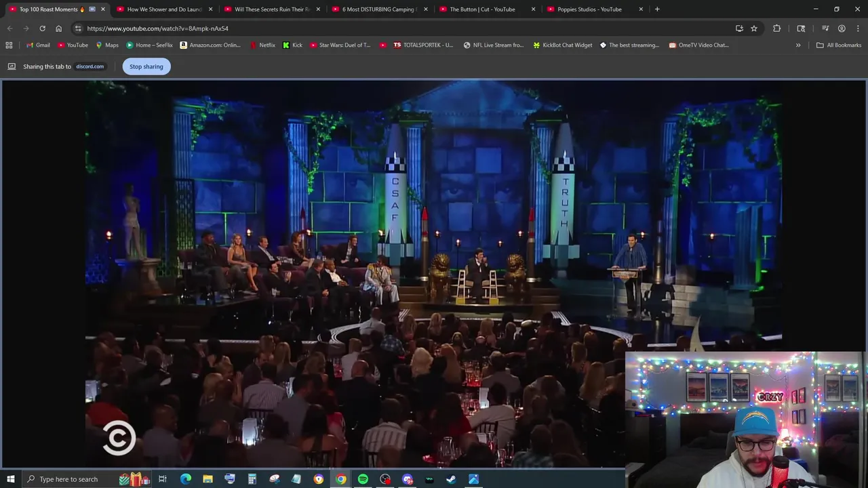Show hidden bookmarks with the double chevron
Screen dimensions: 868x488
tap(798, 45)
